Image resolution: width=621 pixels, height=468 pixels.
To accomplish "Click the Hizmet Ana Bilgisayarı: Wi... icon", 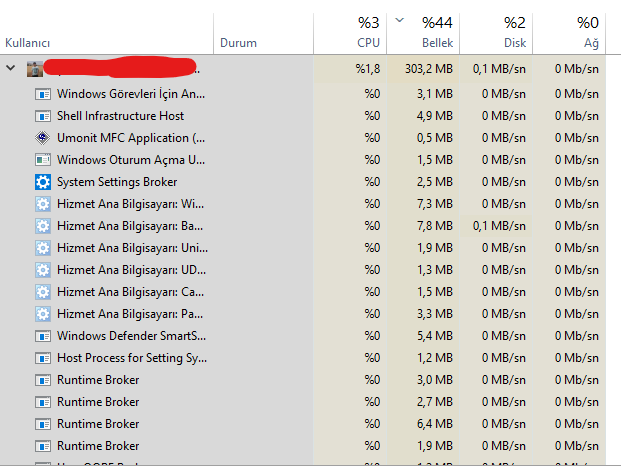I will point(43,204).
